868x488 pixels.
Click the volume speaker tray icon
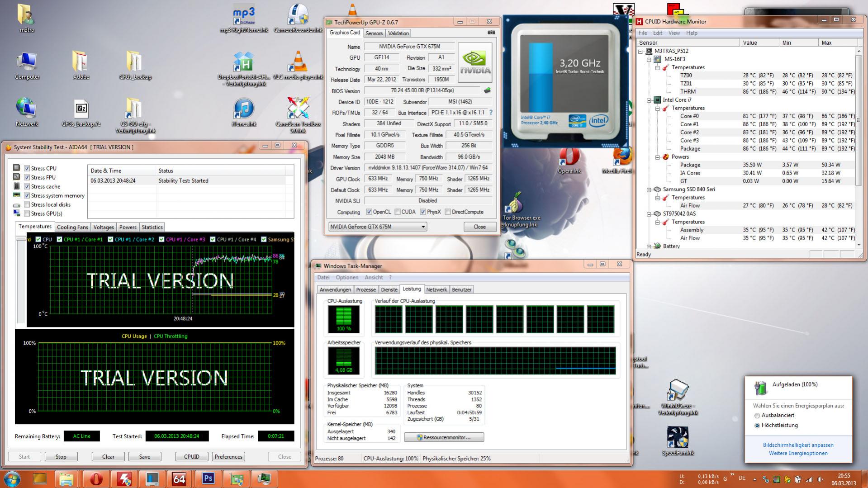click(x=820, y=479)
